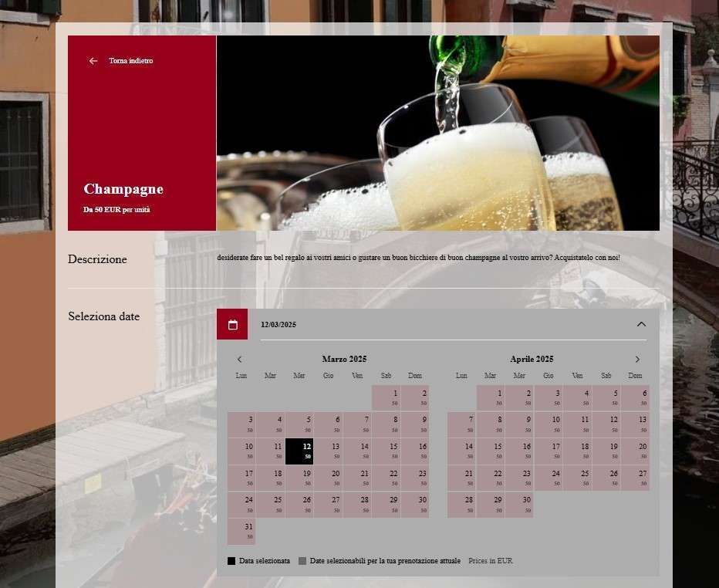Viewport: 719px width, 588px height.
Task: Go to previous month with left chevron
Action: 239,360
